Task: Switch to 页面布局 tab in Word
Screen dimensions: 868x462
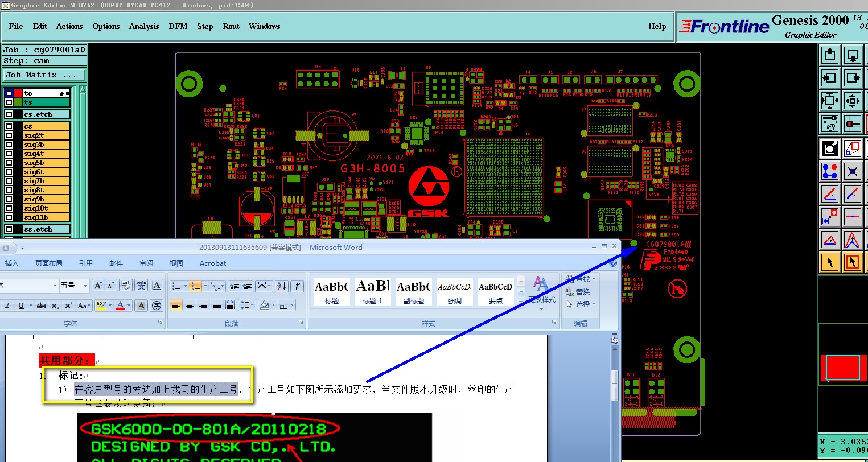Action: 49,263
